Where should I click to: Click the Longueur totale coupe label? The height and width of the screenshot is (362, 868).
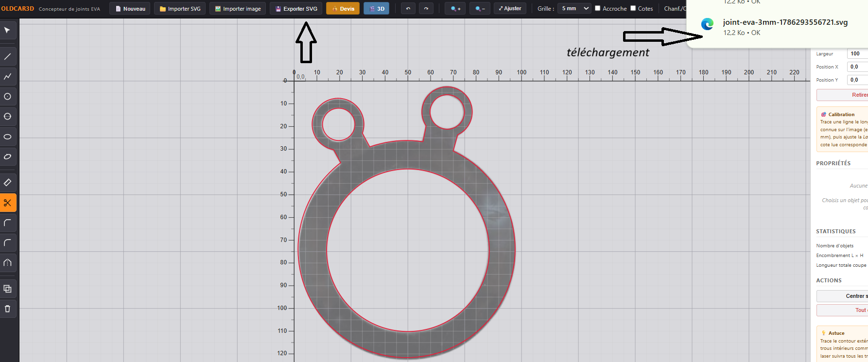[x=841, y=265]
